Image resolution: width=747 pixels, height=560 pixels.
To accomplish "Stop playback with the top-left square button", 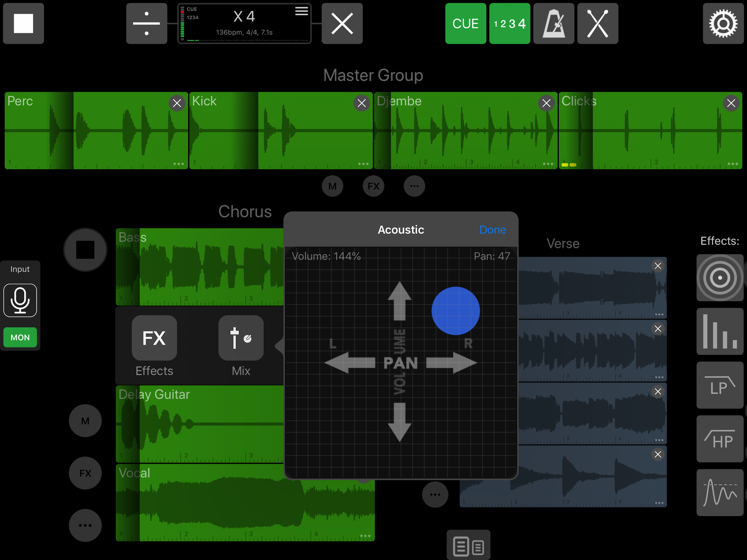I will (23, 24).
